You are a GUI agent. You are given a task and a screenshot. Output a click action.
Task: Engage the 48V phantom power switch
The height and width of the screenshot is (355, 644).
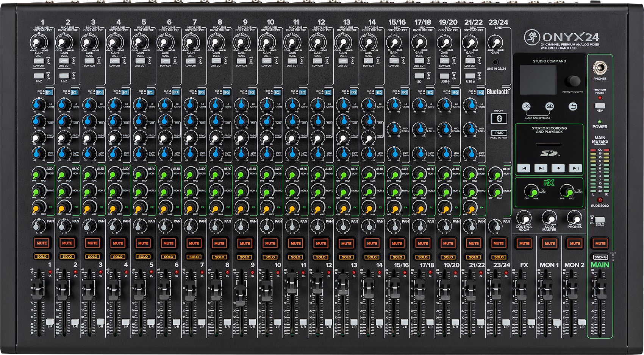pos(600,106)
